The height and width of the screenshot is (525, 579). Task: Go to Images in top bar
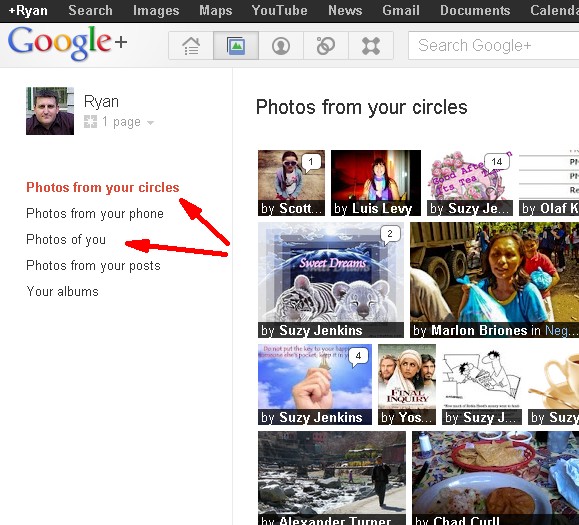pos(156,10)
